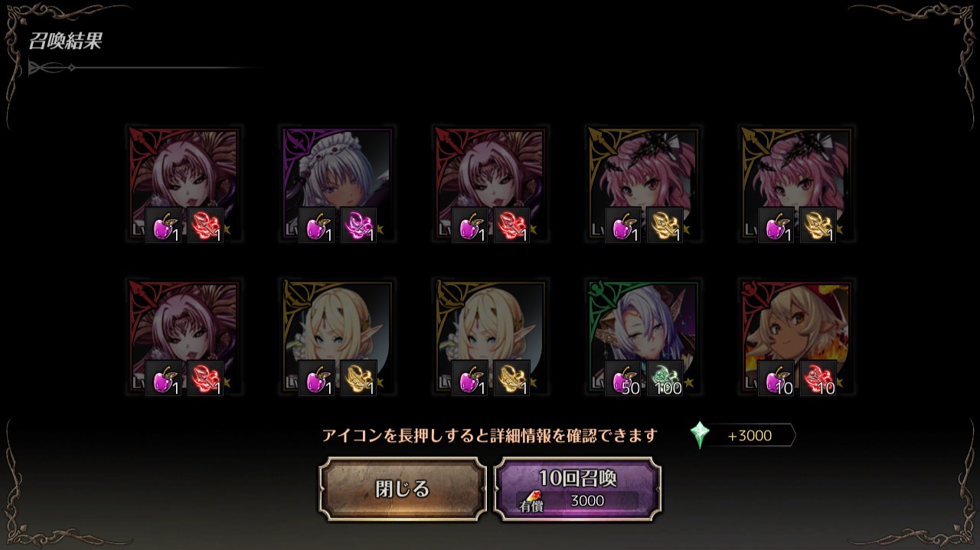The width and height of the screenshot is (980, 550).
Task: Open the purple-haired horned character with green frame
Action: (x=644, y=337)
